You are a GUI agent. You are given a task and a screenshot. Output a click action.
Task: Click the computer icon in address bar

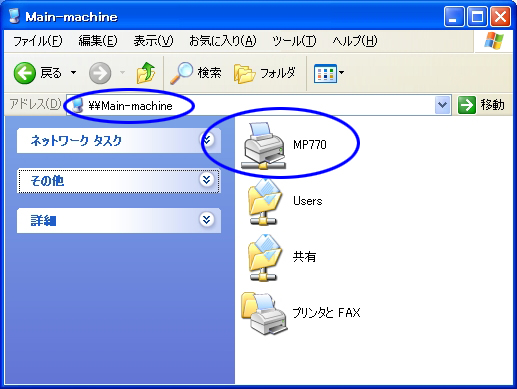coord(77,106)
